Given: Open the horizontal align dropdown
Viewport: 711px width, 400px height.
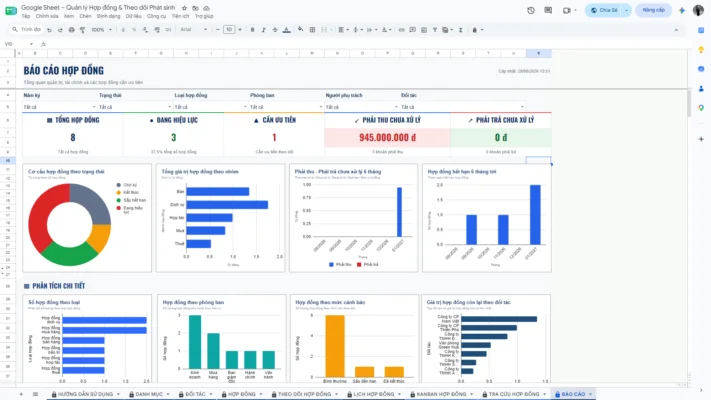Looking at the screenshot, I should (343, 30).
